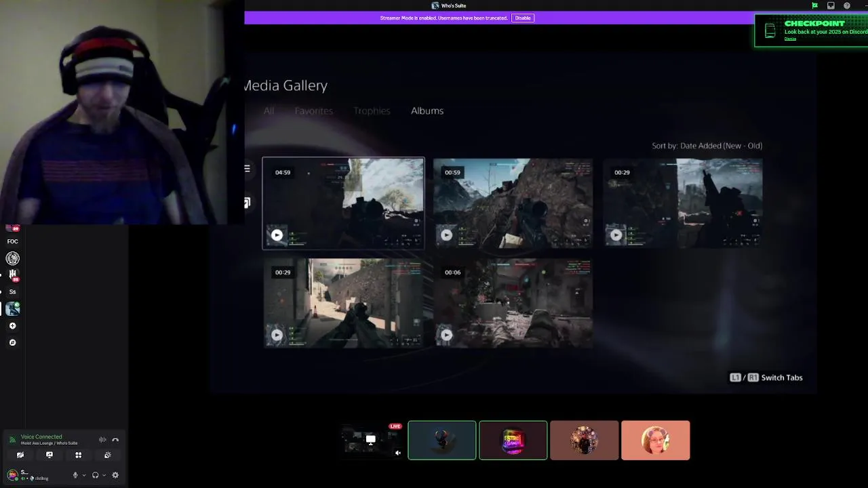The image size is (868, 488).
Task: Open the activities launcher icon
Action: point(78,455)
